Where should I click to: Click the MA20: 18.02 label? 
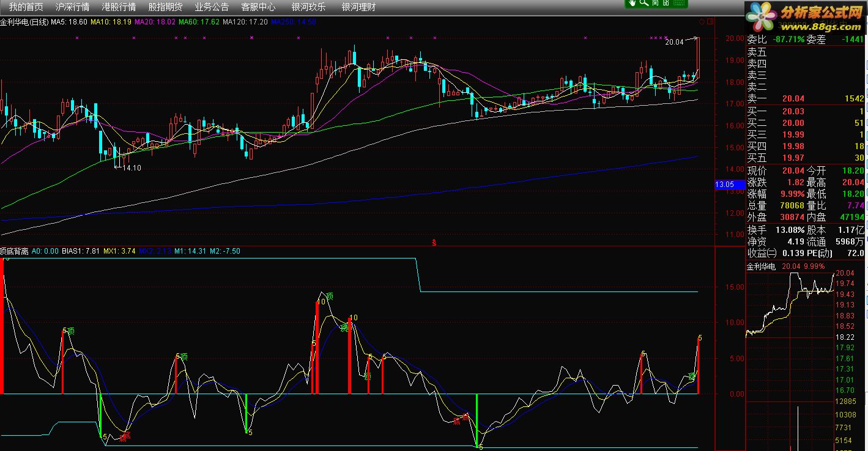tap(155, 22)
